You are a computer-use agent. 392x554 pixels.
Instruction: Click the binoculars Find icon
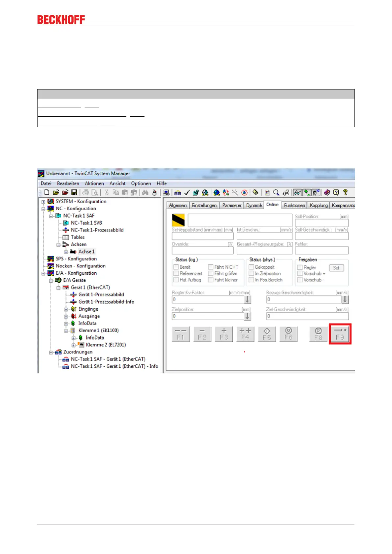[x=145, y=192]
